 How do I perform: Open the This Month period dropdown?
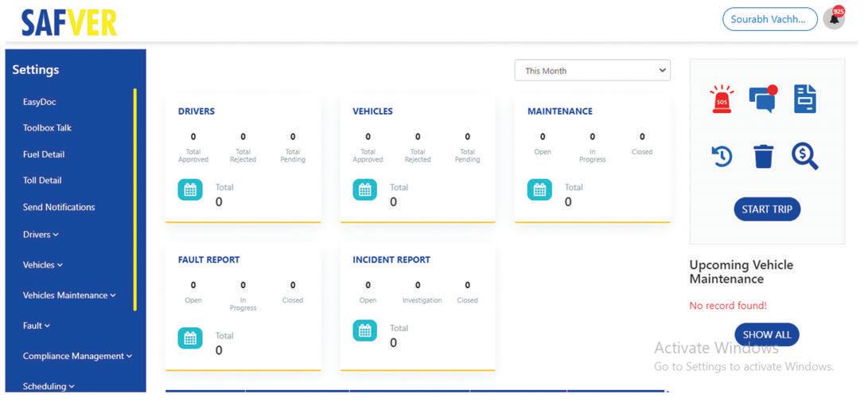(592, 70)
